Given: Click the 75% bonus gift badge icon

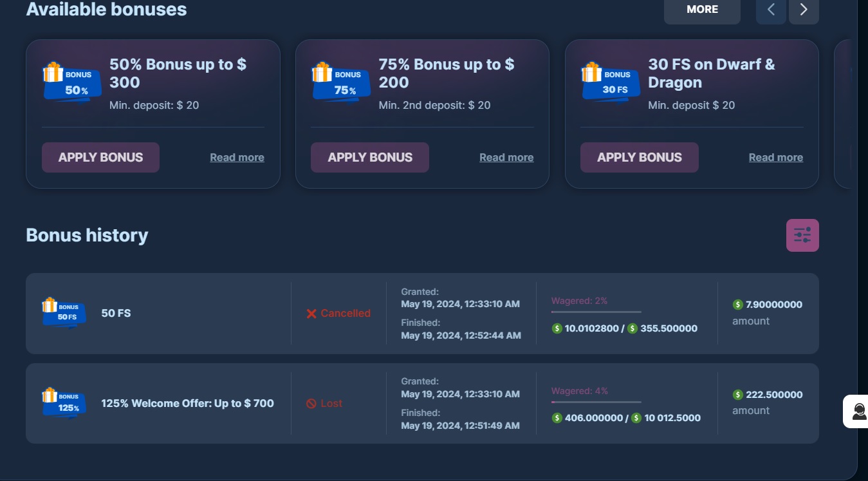Looking at the screenshot, I should [340, 82].
